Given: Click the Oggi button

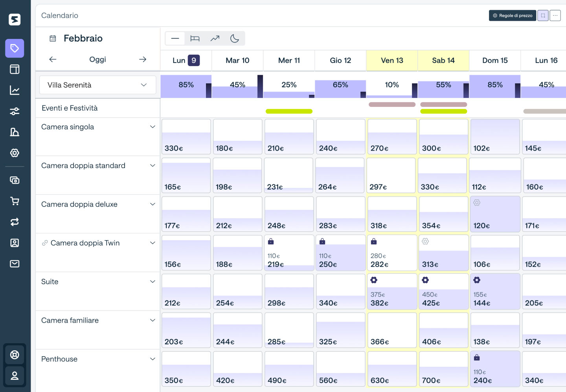Looking at the screenshot, I should coord(97,59).
